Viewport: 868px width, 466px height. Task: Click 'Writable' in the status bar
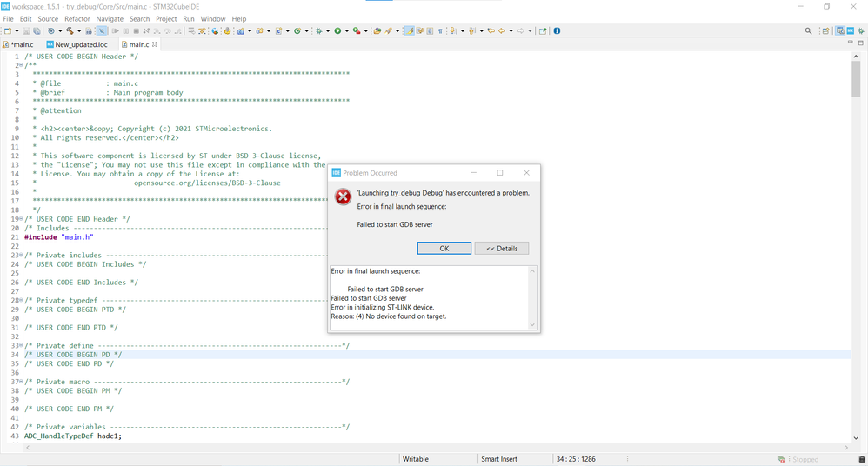pos(415,459)
